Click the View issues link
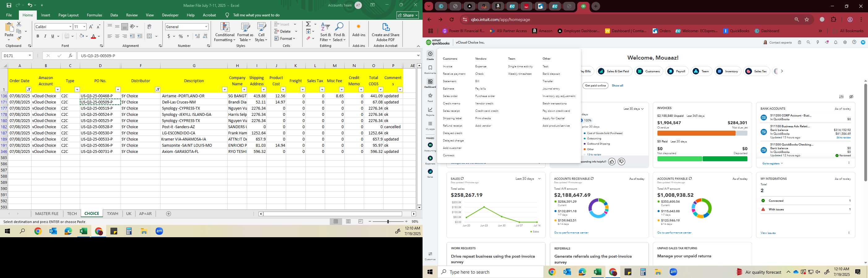The height and width of the screenshot is (278, 868). pyautogui.click(x=768, y=233)
